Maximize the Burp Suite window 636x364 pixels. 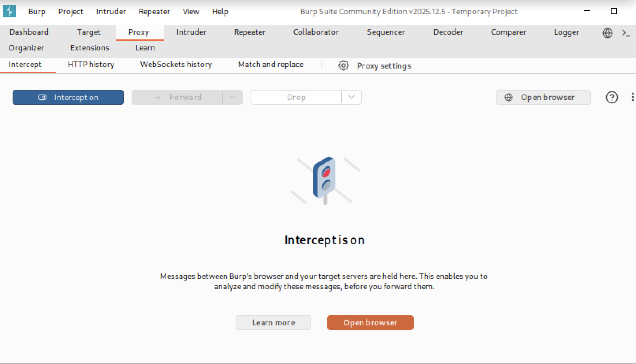click(x=614, y=11)
